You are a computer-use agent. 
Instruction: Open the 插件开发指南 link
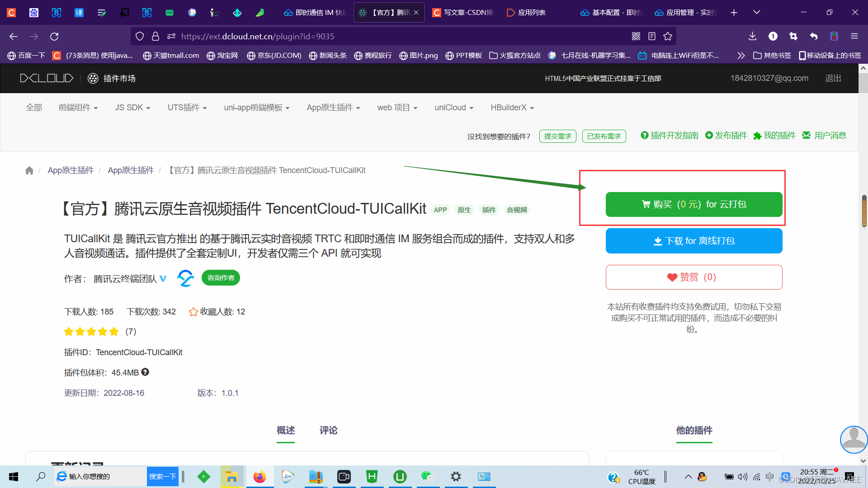670,136
